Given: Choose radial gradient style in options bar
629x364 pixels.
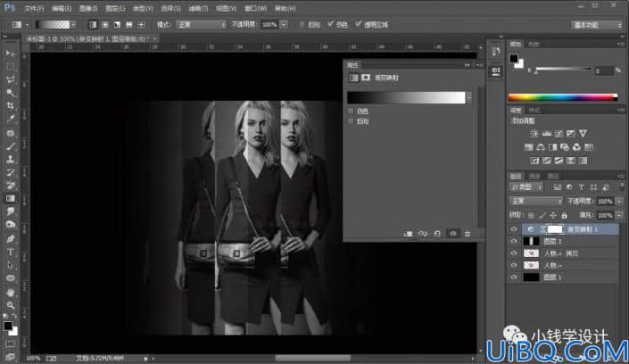Looking at the screenshot, I should pyautogui.click(x=105, y=25).
